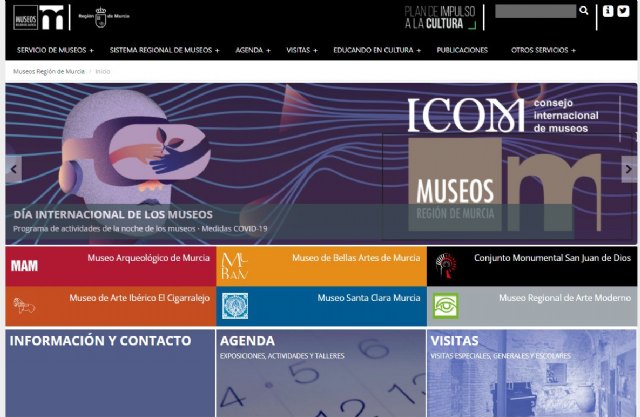Click the El Cigarralejo lion icon

tap(24, 306)
